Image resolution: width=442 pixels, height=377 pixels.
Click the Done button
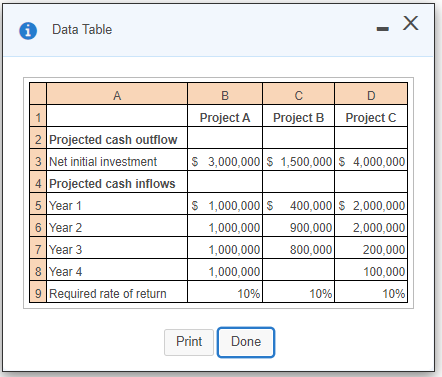[x=246, y=342]
